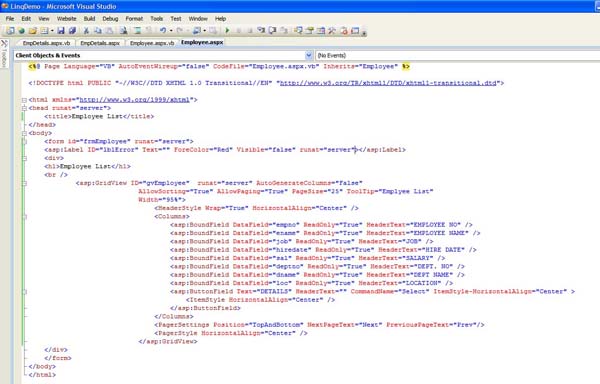
Task: Open the Debug menu
Action: (110, 18)
